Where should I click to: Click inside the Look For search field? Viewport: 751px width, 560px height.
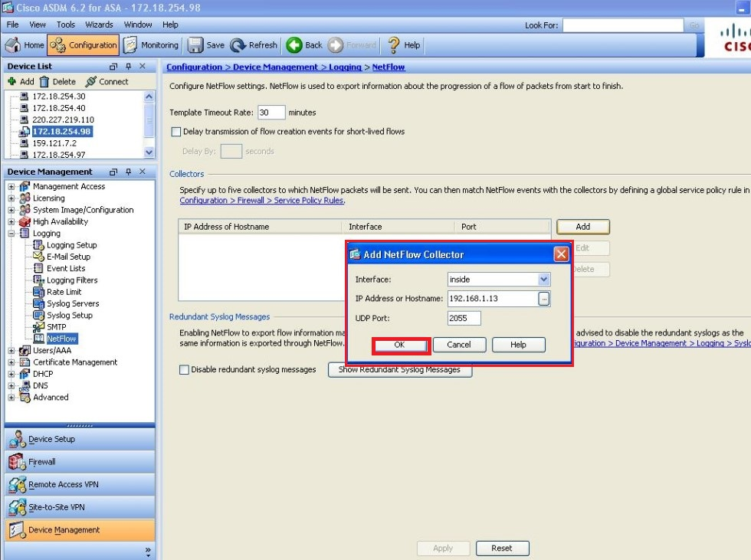tap(622, 25)
